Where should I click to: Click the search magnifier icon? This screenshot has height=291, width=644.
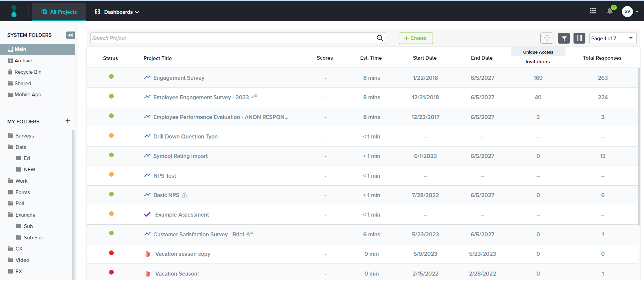pos(380,38)
